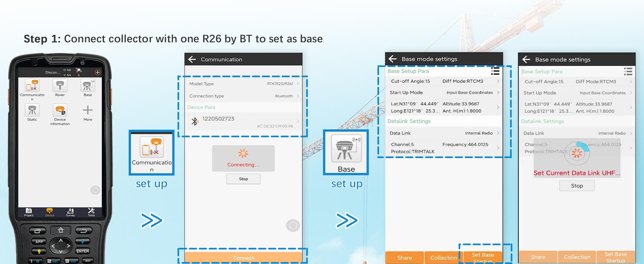Viewport: 644px width, 264px height.
Task: Switch to Project tab on handheld
Action: point(29,212)
